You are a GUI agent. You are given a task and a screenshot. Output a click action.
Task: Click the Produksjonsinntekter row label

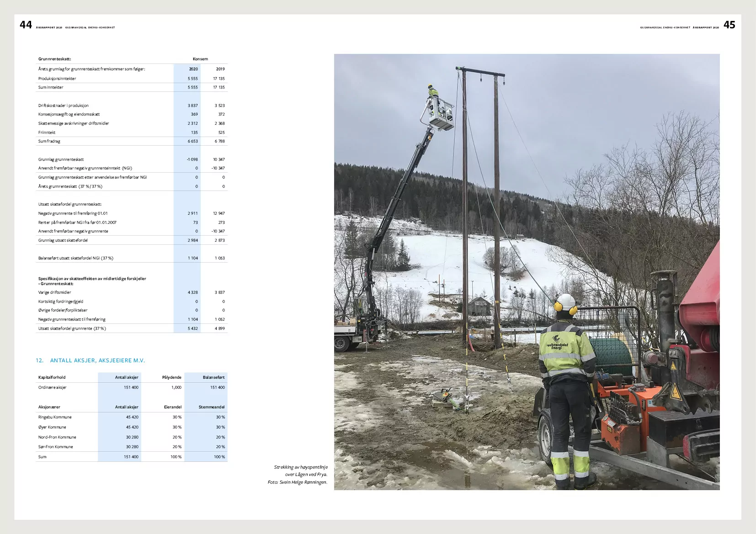click(57, 79)
